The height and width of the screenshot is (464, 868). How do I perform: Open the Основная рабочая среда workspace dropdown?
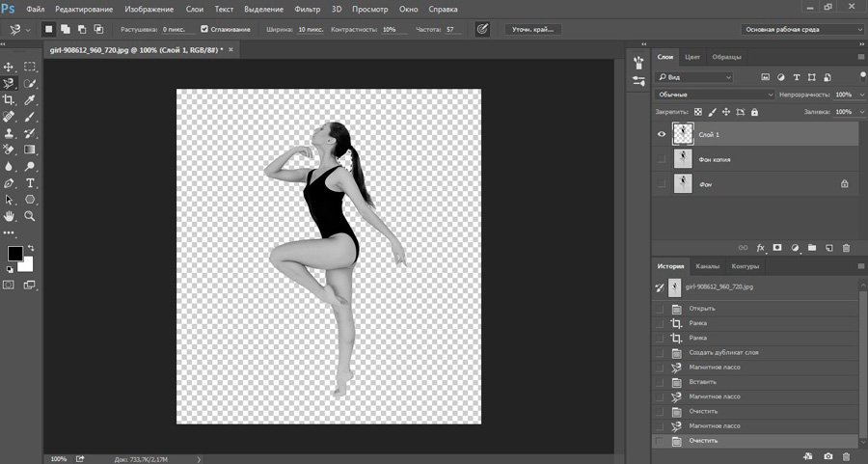pos(801,29)
